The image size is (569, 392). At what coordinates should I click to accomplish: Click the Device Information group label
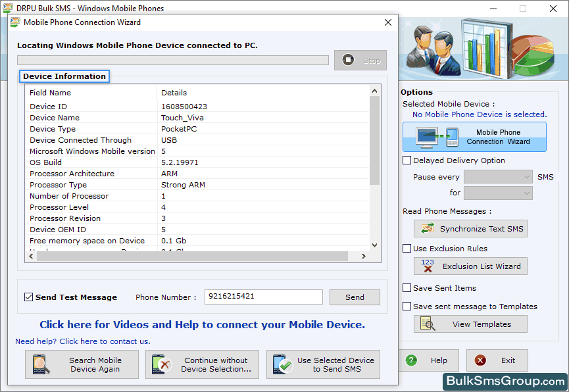[64, 76]
